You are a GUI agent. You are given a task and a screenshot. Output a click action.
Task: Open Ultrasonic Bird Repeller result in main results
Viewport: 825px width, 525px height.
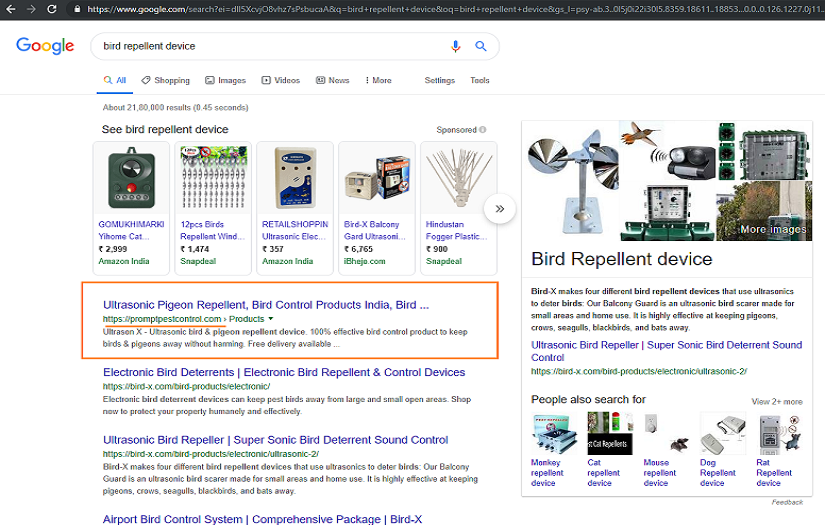[x=275, y=440]
